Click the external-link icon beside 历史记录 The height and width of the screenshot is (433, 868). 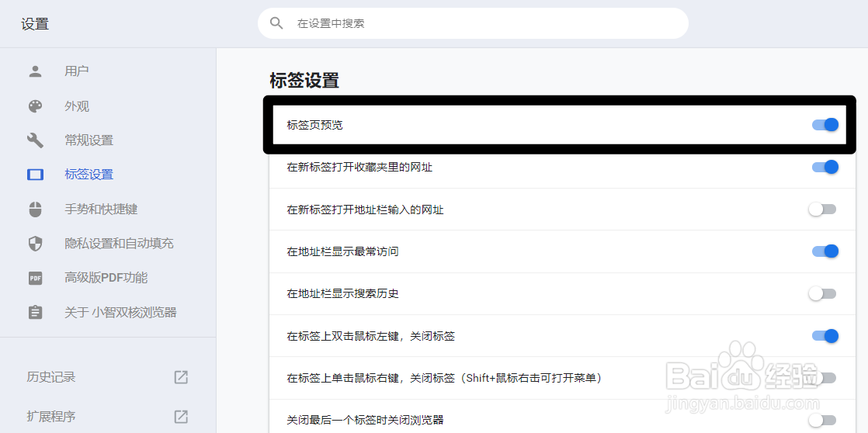181,377
